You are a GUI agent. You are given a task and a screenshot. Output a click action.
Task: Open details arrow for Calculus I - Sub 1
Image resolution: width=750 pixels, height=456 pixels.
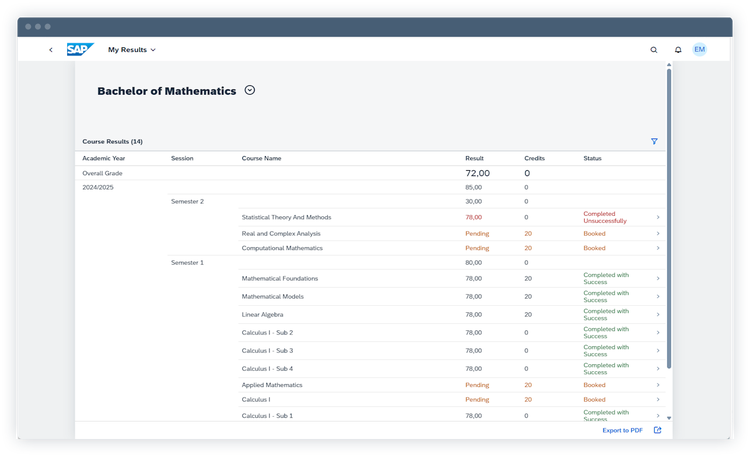click(658, 415)
